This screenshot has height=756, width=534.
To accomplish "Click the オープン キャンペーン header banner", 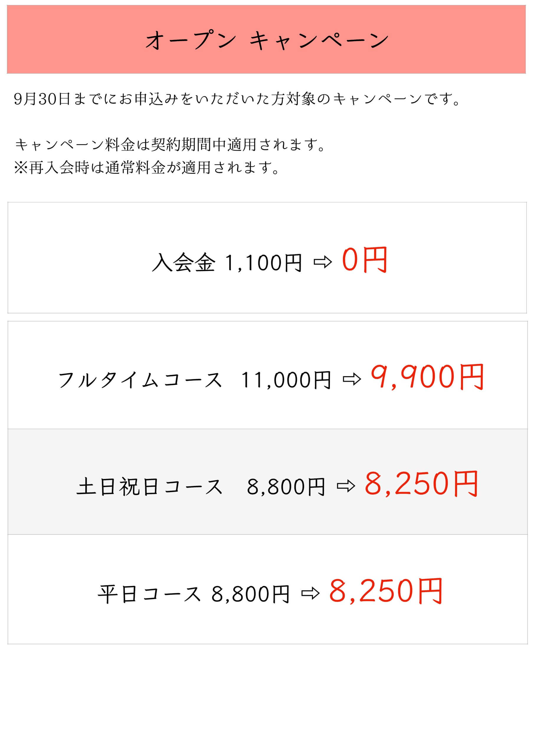I will tap(266, 39).
